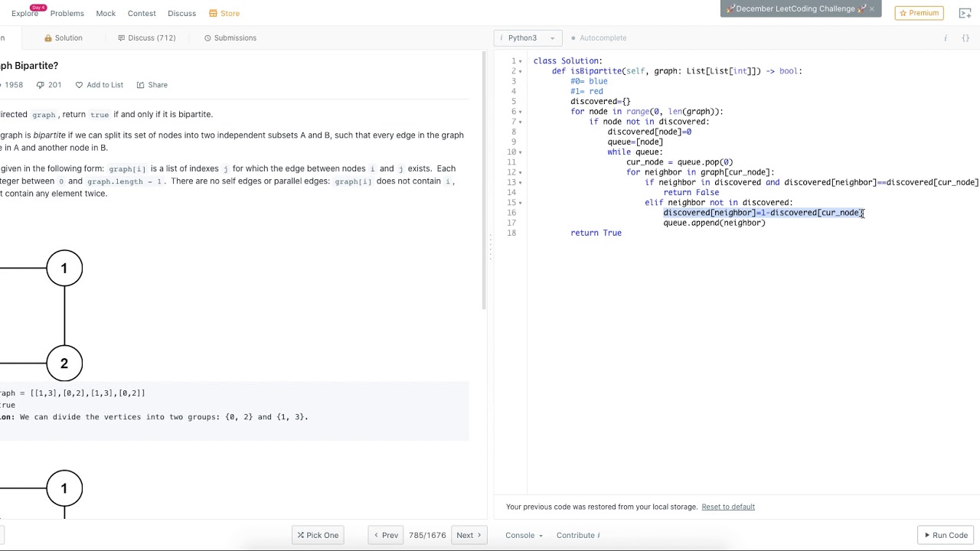
Task: Click the 'cur_node = queue.pop(0)' line
Action: [680, 162]
